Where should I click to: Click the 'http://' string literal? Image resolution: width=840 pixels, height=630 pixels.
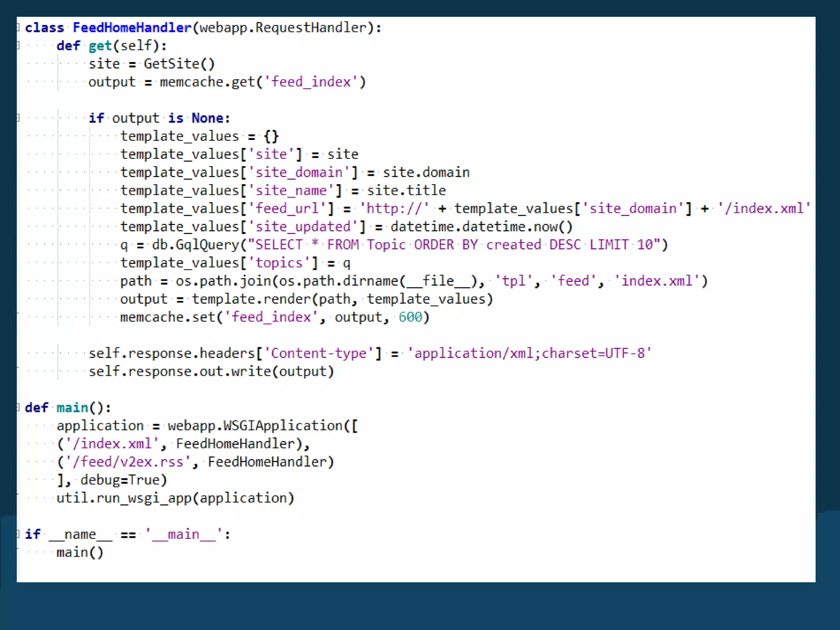pyautogui.click(x=394, y=209)
